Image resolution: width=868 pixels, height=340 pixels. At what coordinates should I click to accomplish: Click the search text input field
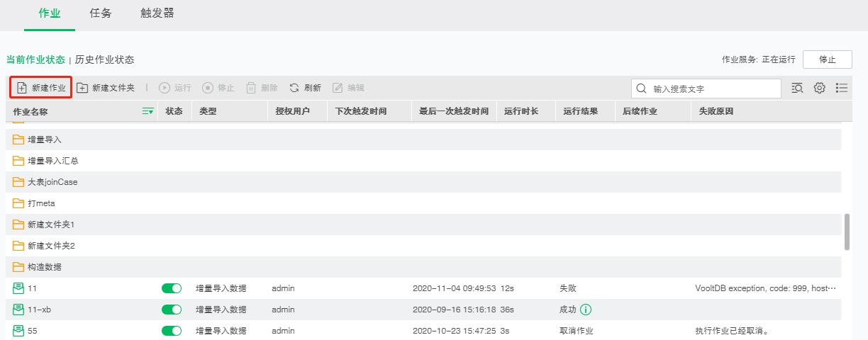coord(713,89)
